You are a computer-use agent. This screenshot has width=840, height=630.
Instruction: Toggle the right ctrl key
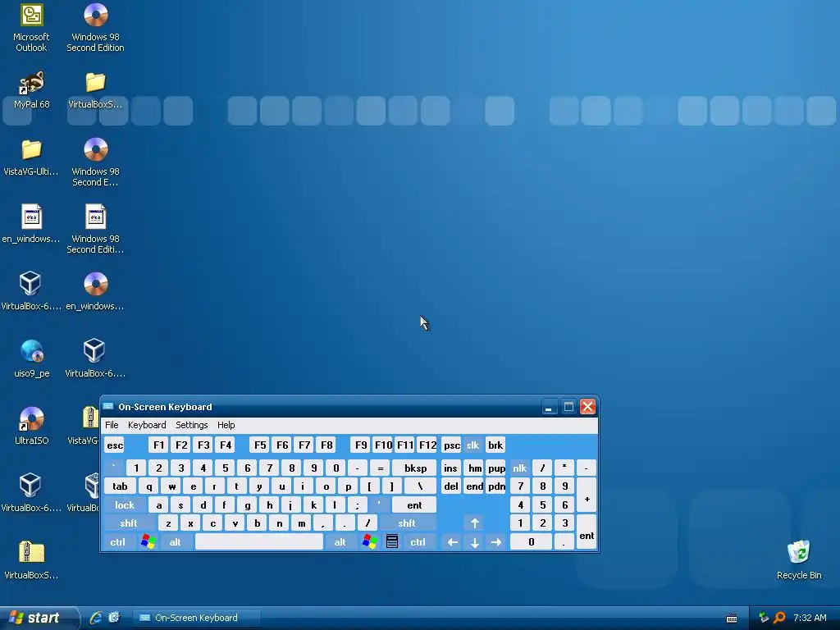(418, 541)
